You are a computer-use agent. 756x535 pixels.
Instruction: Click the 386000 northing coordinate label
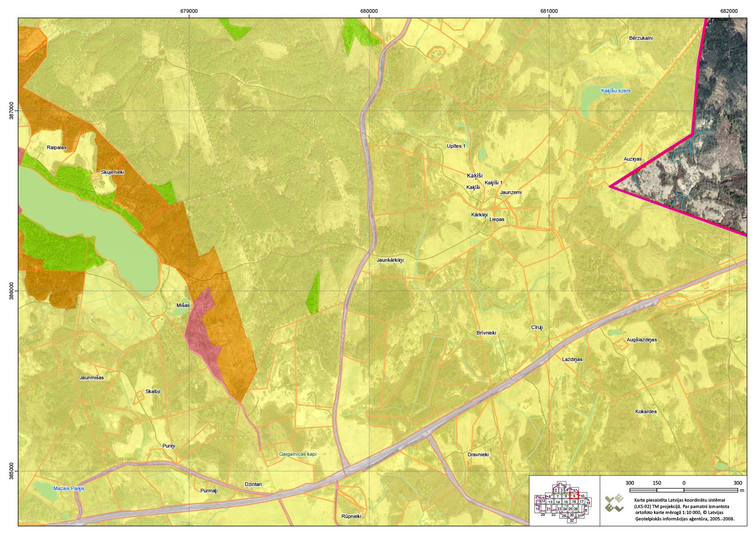[11, 291]
